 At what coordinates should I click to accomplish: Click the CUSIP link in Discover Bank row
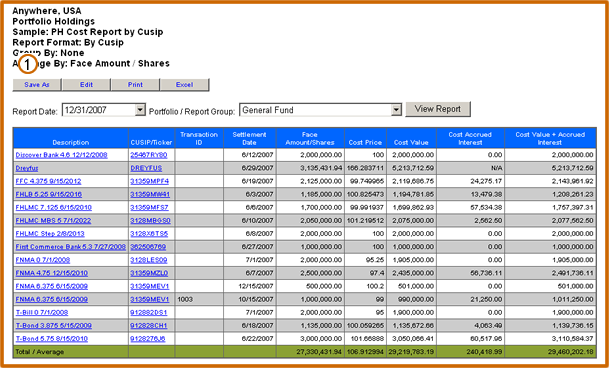tap(149, 155)
